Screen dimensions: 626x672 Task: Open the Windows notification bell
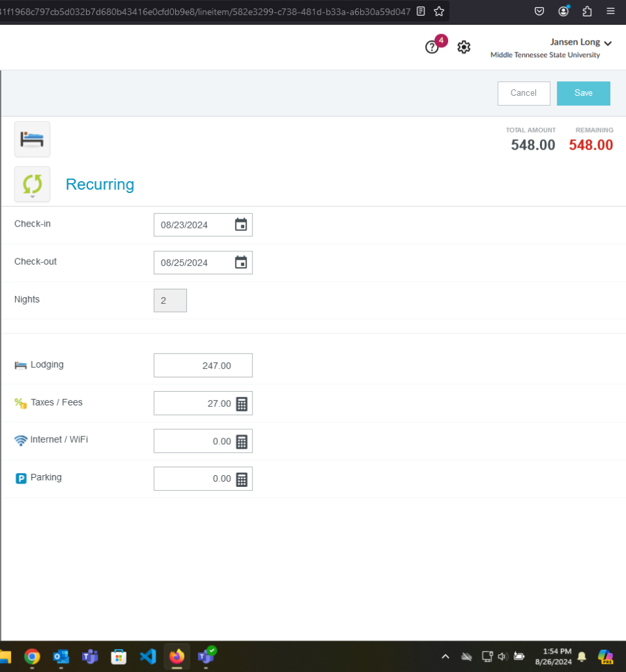[582, 656]
